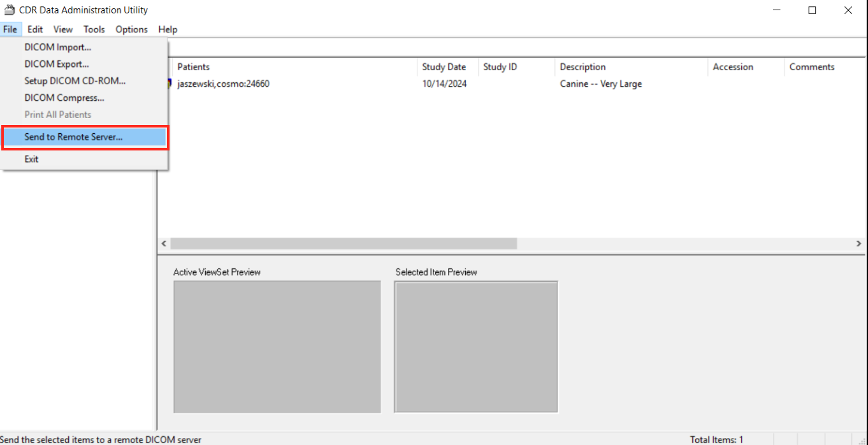The height and width of the screenshot is (445, 868).
Task: Click the toolbox icon in the title bar
Action: click(x=8, y=10)
